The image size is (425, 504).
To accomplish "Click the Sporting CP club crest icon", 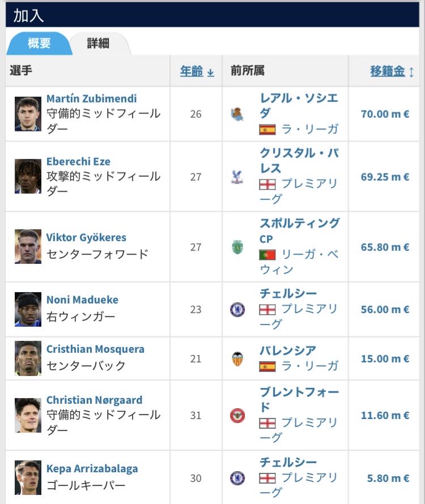I will tap(237, 247).
